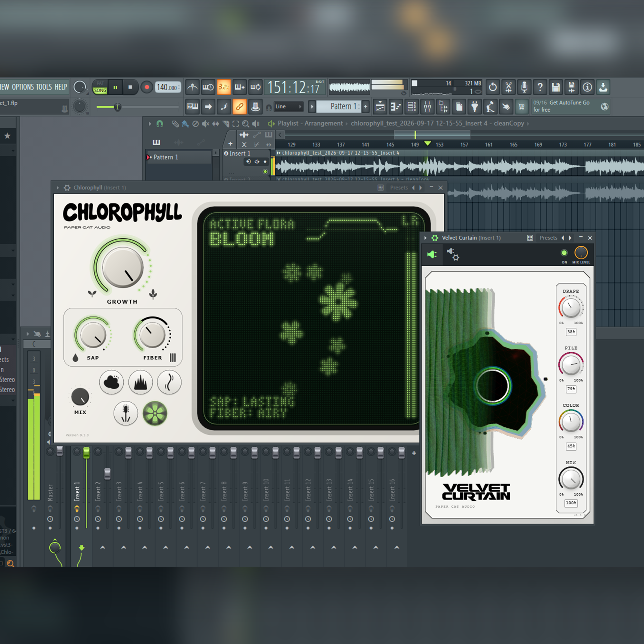Save project with the floppy disk icon
This screenshot has width=644, height=644.
556,87
